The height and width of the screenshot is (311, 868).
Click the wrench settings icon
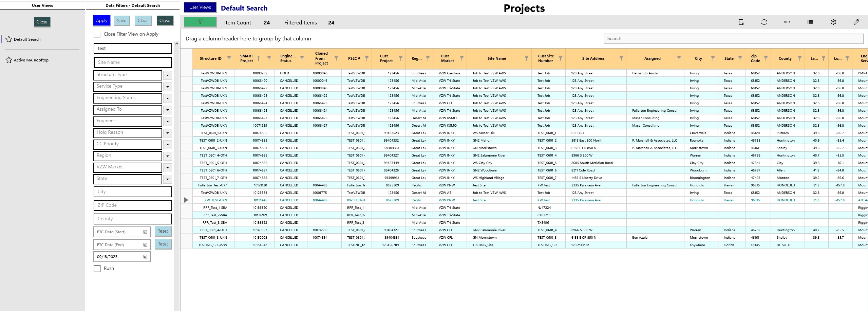click(x=856, y=22)
